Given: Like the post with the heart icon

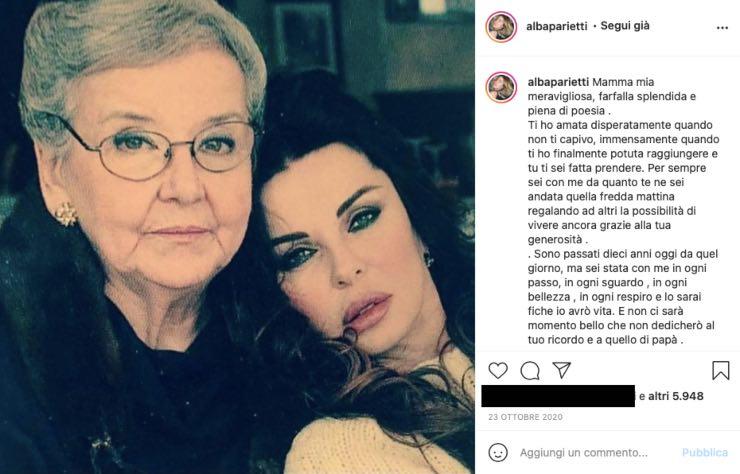Looking at the screenshot, I should (498, 371).
